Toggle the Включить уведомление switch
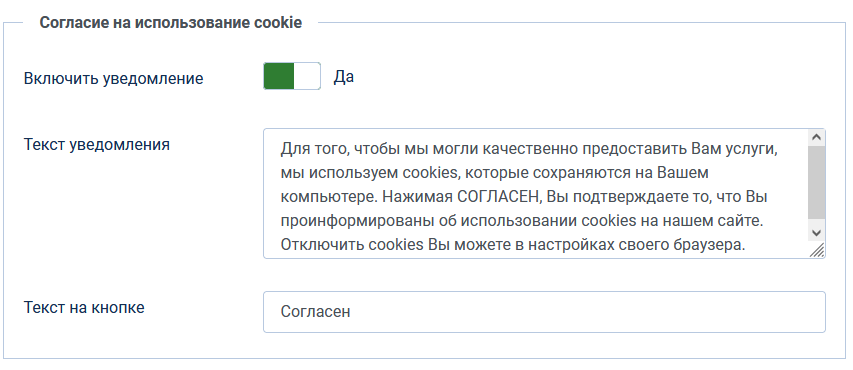 [x=292, y=76]
